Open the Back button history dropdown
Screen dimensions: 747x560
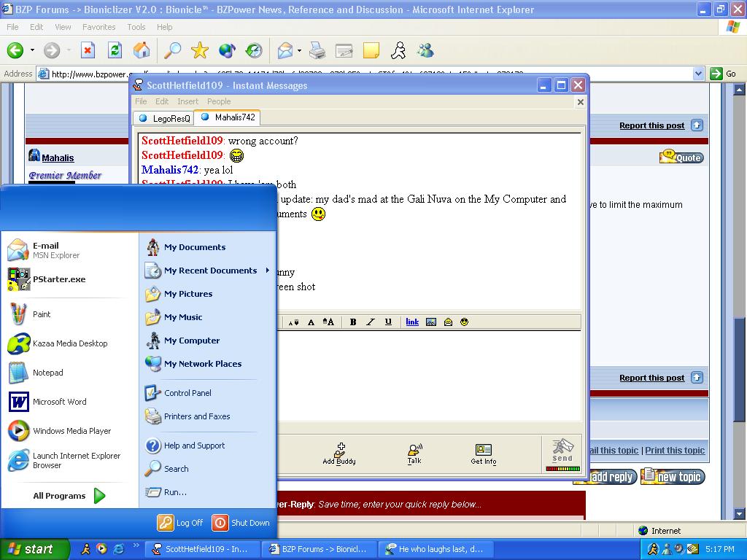32,50
